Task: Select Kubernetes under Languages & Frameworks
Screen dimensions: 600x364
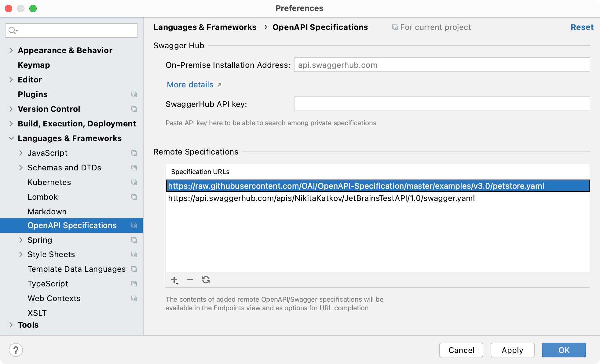Action: (x=49, y=182)
